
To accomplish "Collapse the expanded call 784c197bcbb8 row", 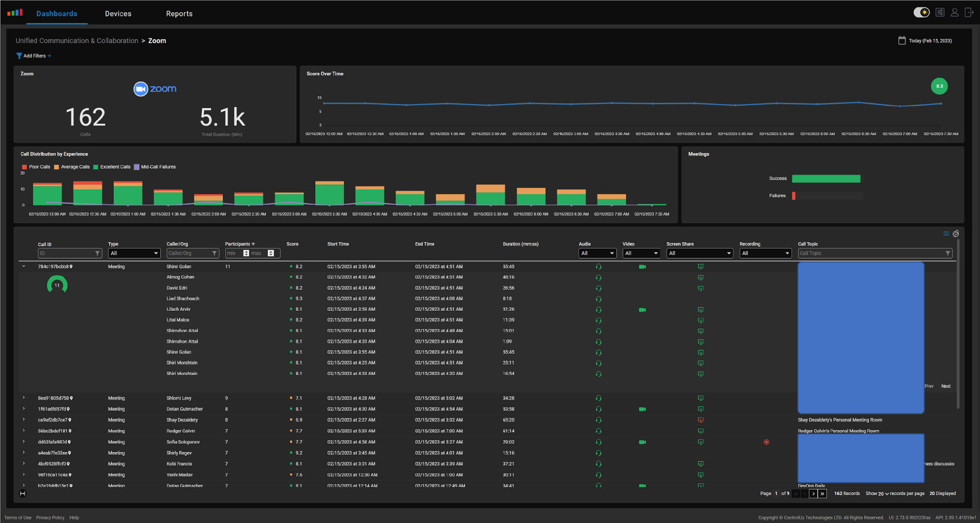I will click(24, 266).
